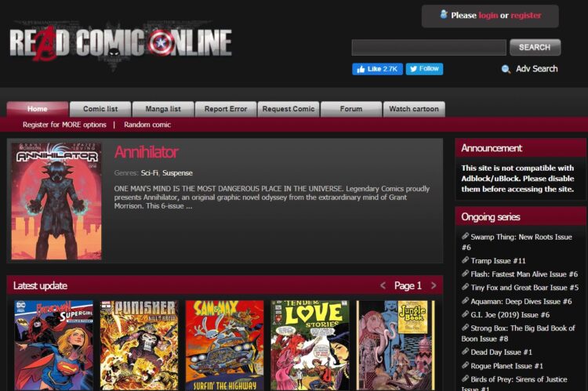
Task: Open Strong Box: The Big Bad Book of Boon
Action: click(518, 333)
